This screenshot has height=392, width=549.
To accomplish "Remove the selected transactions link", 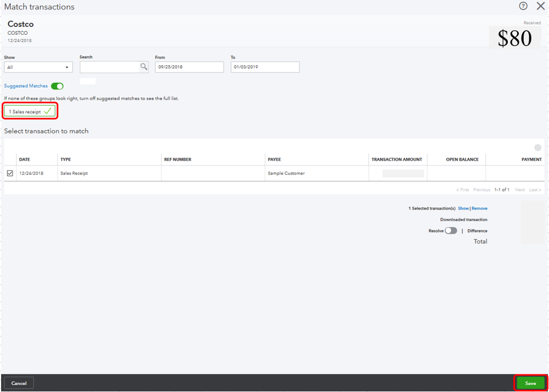I will (x=479, y=208).
